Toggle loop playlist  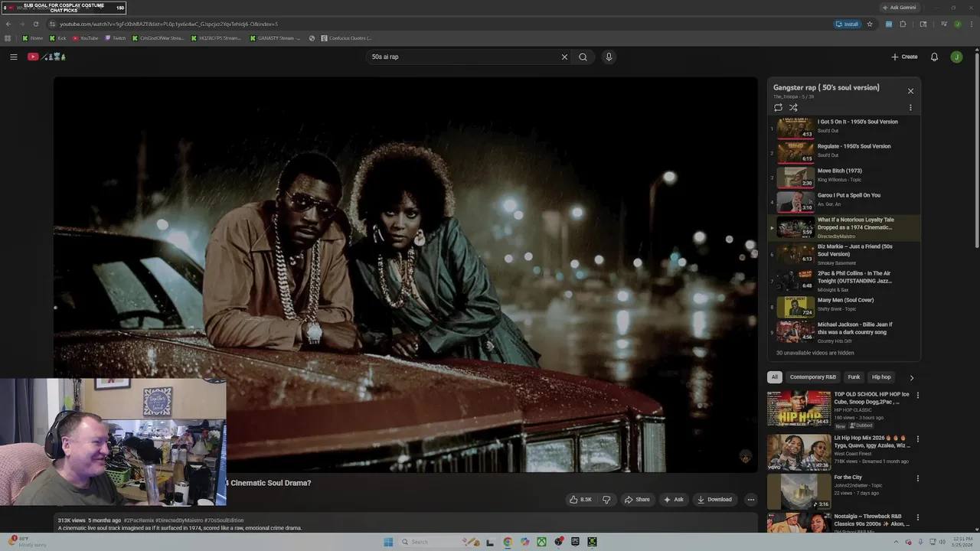pyautogui.click(x=778, y=107)
